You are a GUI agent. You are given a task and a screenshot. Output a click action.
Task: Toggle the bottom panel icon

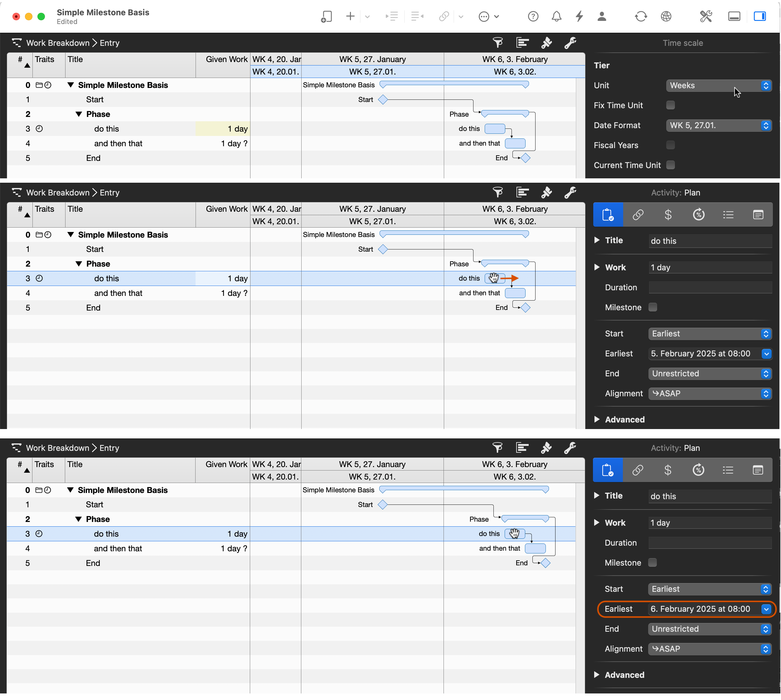click(734, 17)
